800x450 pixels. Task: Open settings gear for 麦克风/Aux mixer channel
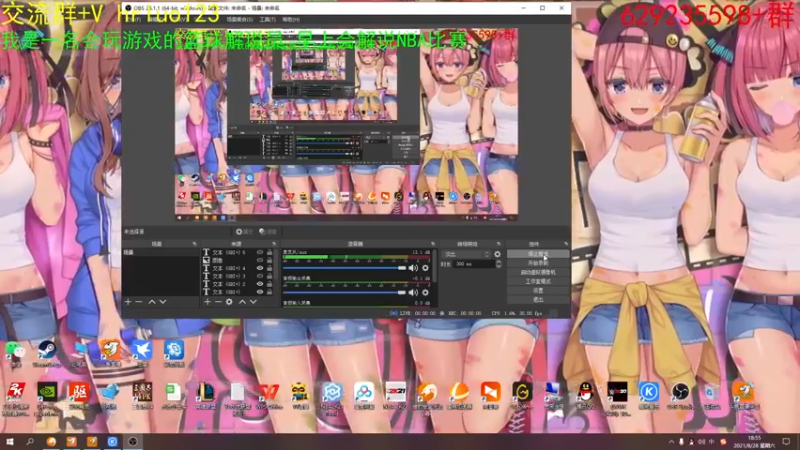pyautogui.click(x=425, y=268)
